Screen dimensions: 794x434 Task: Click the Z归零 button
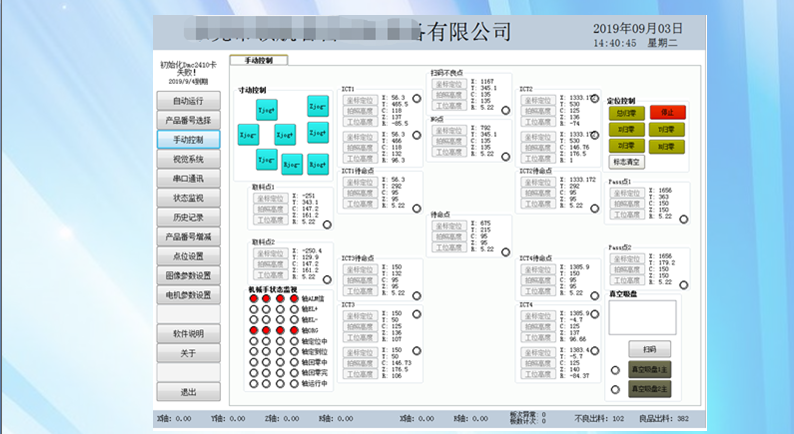coord(626,146)
